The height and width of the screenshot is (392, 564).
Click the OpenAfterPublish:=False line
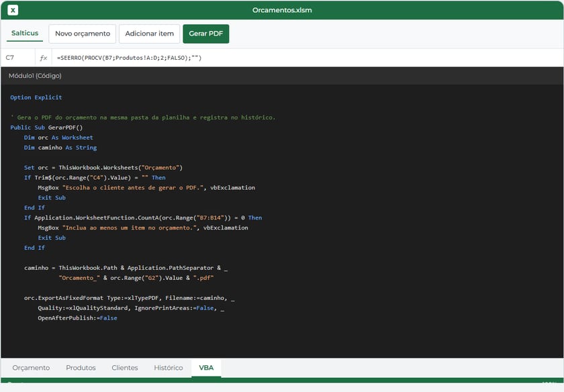tap(77, 318)
